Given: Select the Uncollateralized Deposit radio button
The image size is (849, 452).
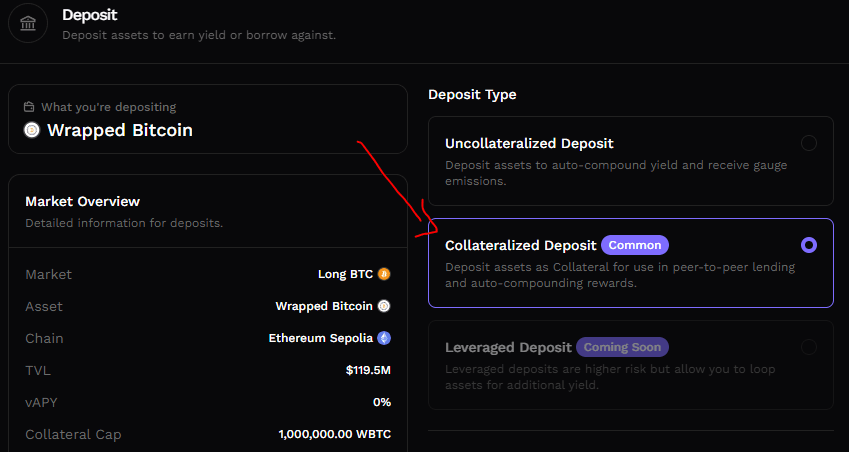Looking at the screenshot, I should (x=809, y=143).
